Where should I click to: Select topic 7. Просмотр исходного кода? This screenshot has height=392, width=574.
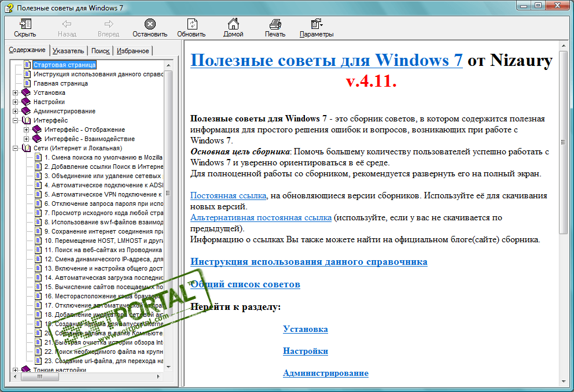tap(104, 213)
